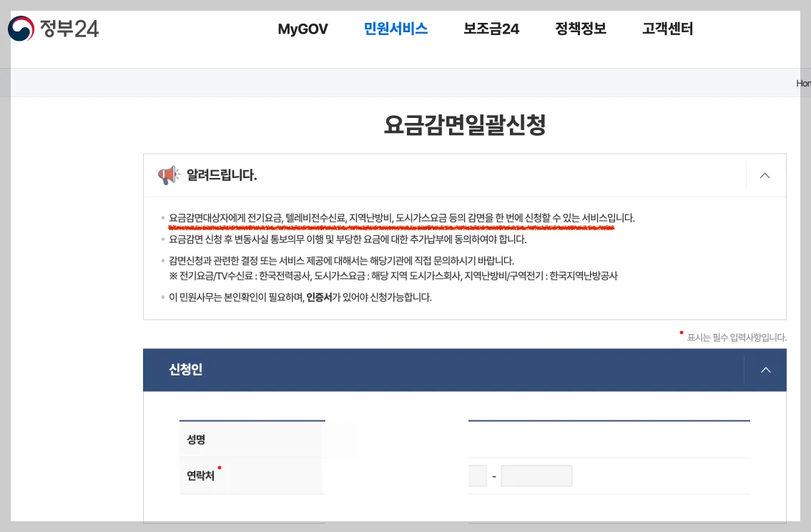Collapse the 신청인 section
The width and height of the screenshot is (811, 532).
pos(765,370)
